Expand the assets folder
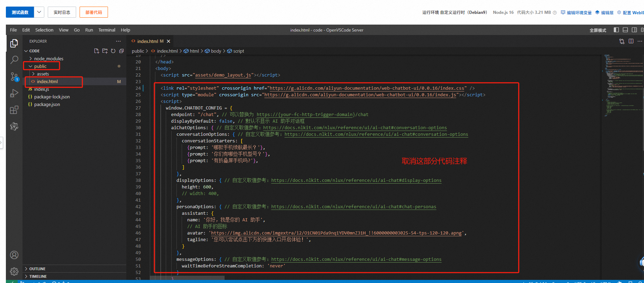 click(x=43, y=74)
